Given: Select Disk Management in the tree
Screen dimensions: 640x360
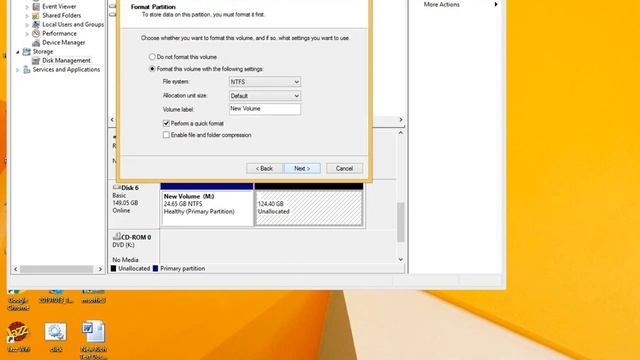Looking at the screenshot, I should click(x=66, y=60).
